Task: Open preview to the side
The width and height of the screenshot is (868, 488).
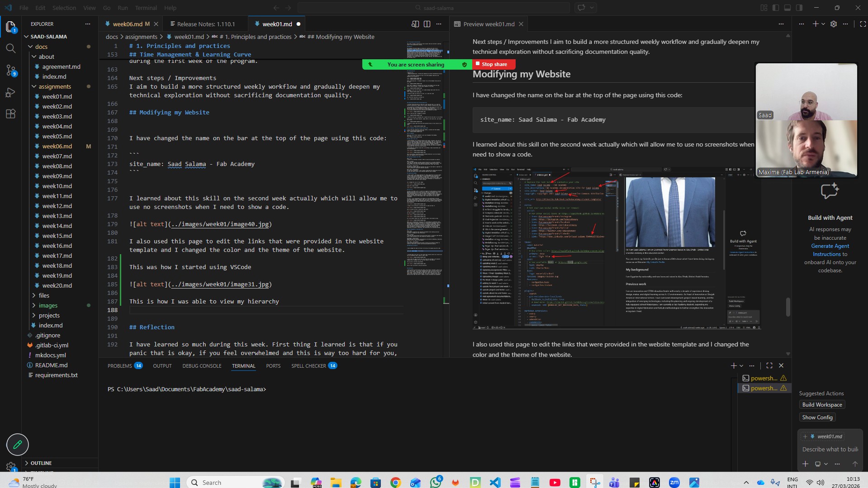Action: [x=415, y=24]
